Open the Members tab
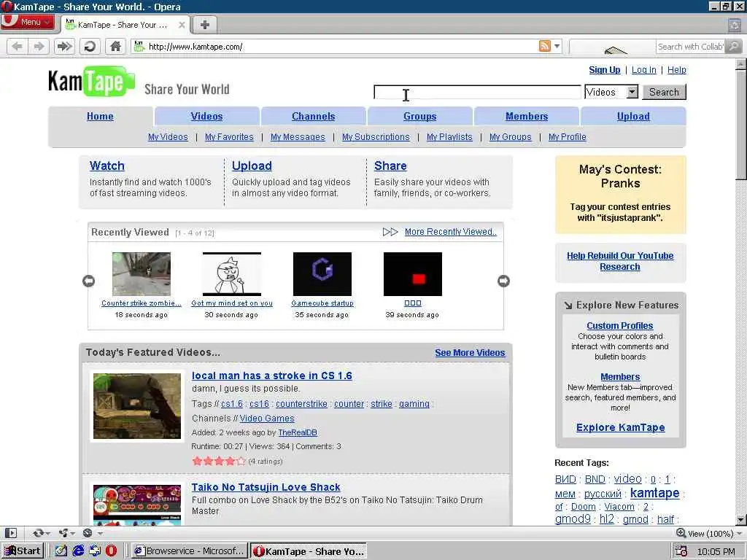The width and height of the screenshot is (747, 560). (x=527, y=116)
